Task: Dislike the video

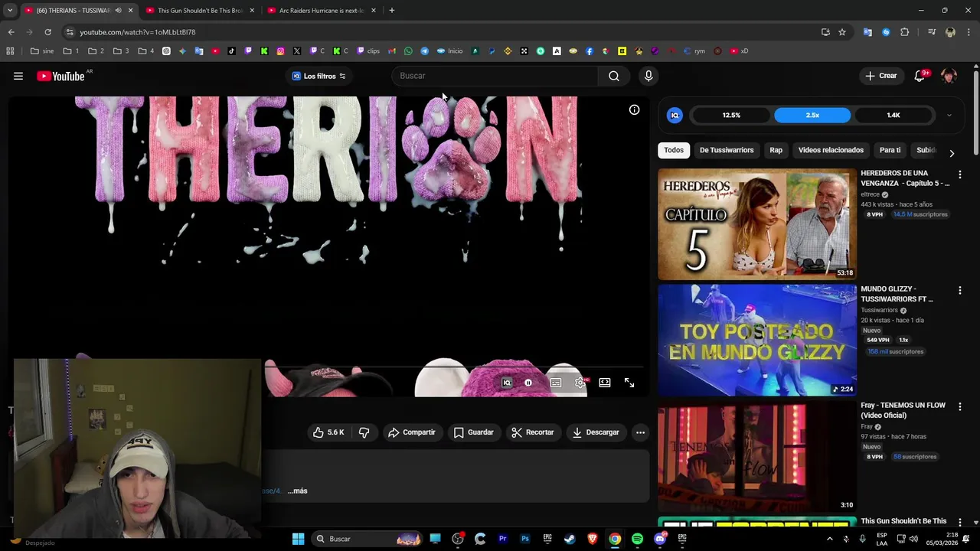Action: pyautogui.click(x=364, y=432)
